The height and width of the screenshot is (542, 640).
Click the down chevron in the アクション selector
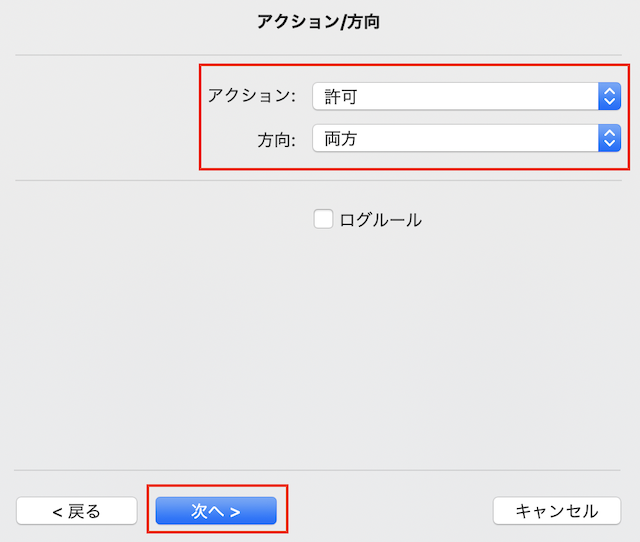click(x=609, y=102)
